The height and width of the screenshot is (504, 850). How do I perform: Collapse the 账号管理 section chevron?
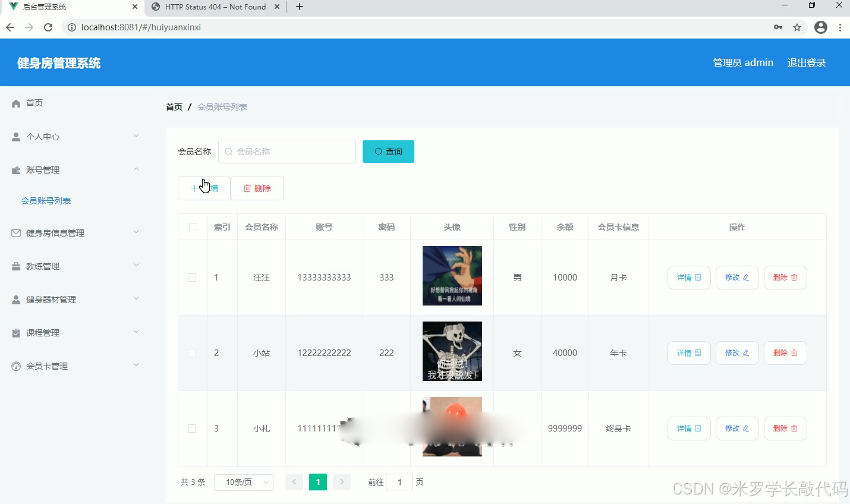point(136,169)
